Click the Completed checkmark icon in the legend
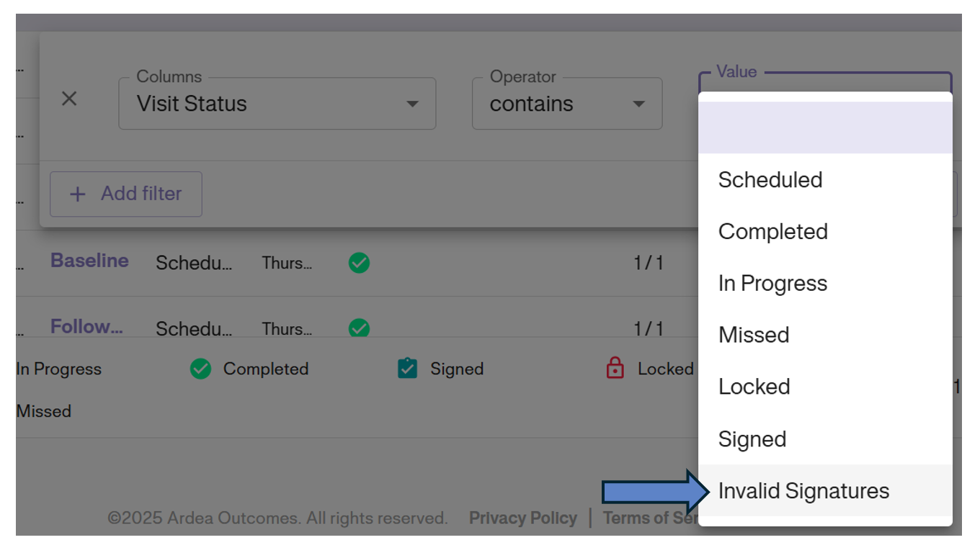This screenshot has height=558, width=980. [x=202, y=369]
